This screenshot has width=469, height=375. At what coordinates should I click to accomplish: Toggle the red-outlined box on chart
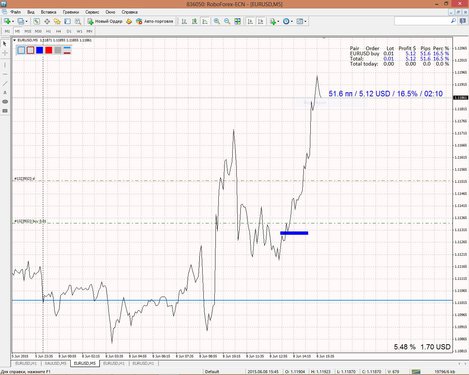[x=30, y=50]
